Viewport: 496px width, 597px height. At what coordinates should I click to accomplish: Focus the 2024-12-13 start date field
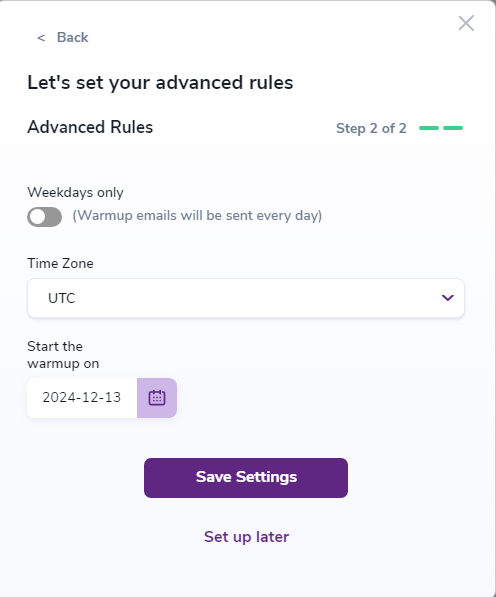tap(82, 398)
